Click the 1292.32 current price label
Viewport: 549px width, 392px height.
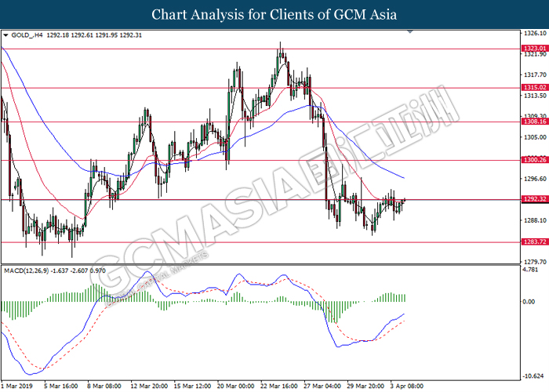point(534,199)
